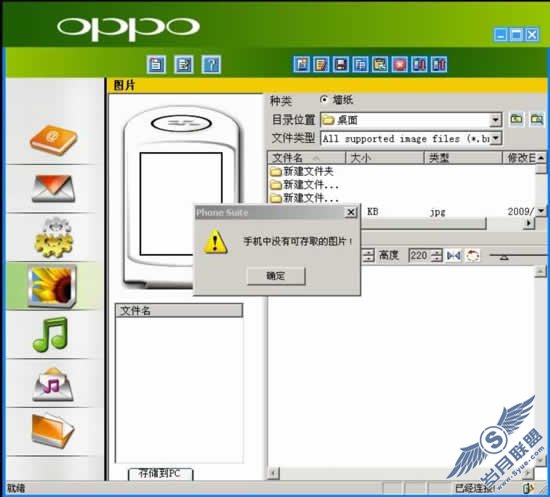Open the Settings gears sidebar icon
Image resolution: width=550 pixels, height=497 pixels.
coord(54,237)
